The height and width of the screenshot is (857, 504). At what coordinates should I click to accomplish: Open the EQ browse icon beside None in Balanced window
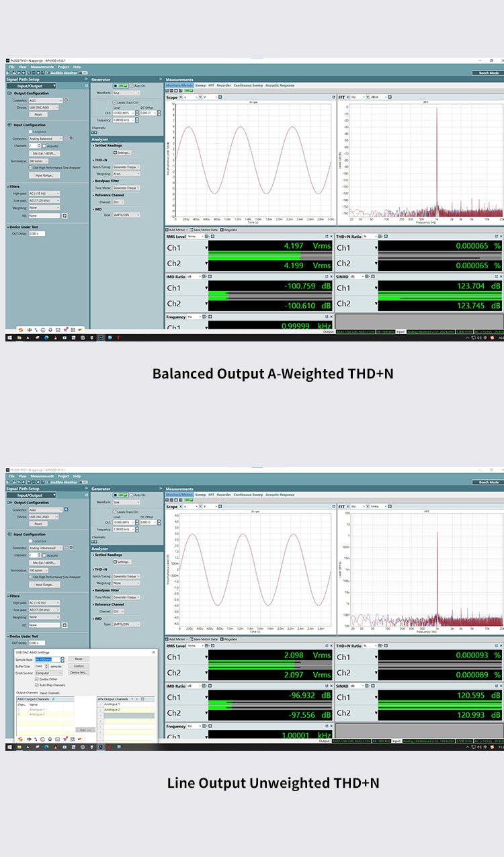65,216
